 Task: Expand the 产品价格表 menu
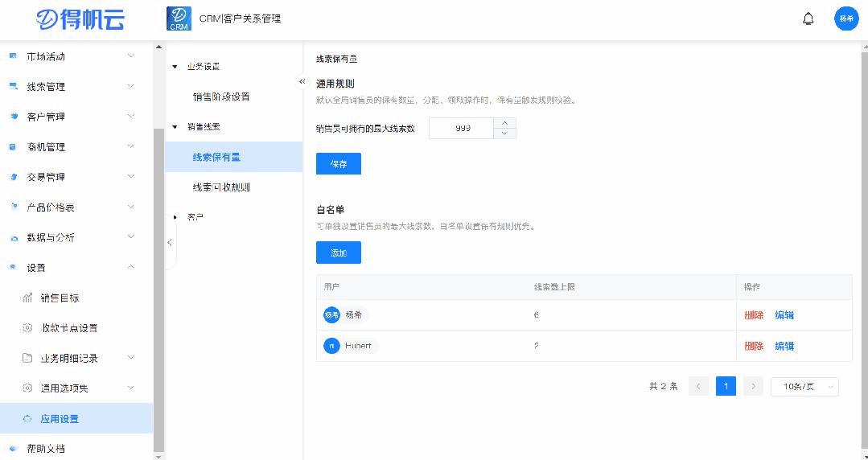coord(130,207)
